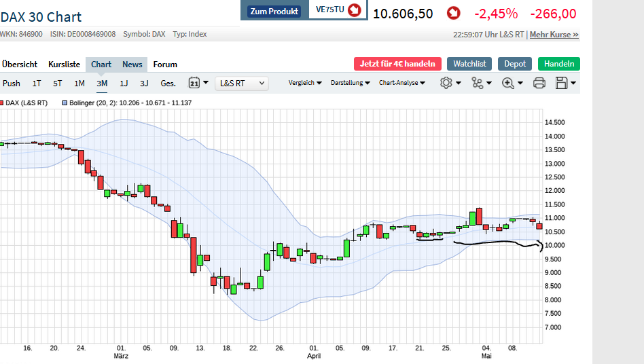The width and height of the screenshot is (644, 364).
Task: Select the 1M time range
Action: (79, 84)
